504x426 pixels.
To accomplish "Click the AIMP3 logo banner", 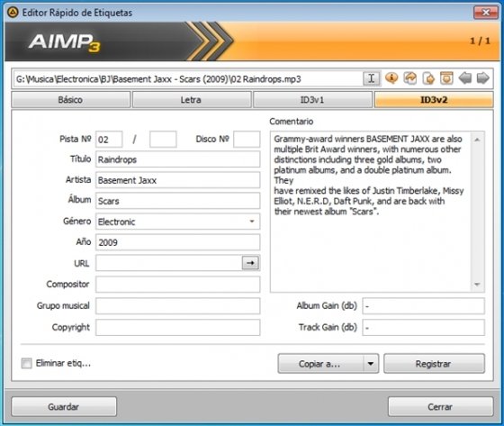I will coord(64,42).
